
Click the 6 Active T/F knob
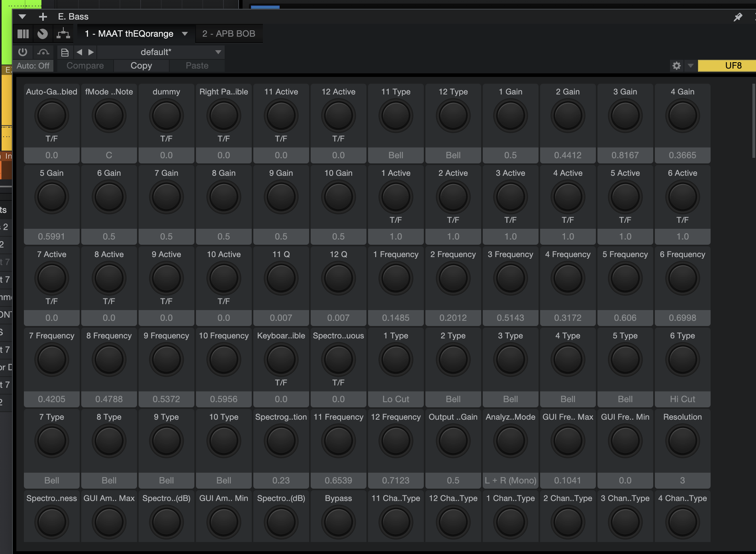pyautogui.click(x=683, y=197)
